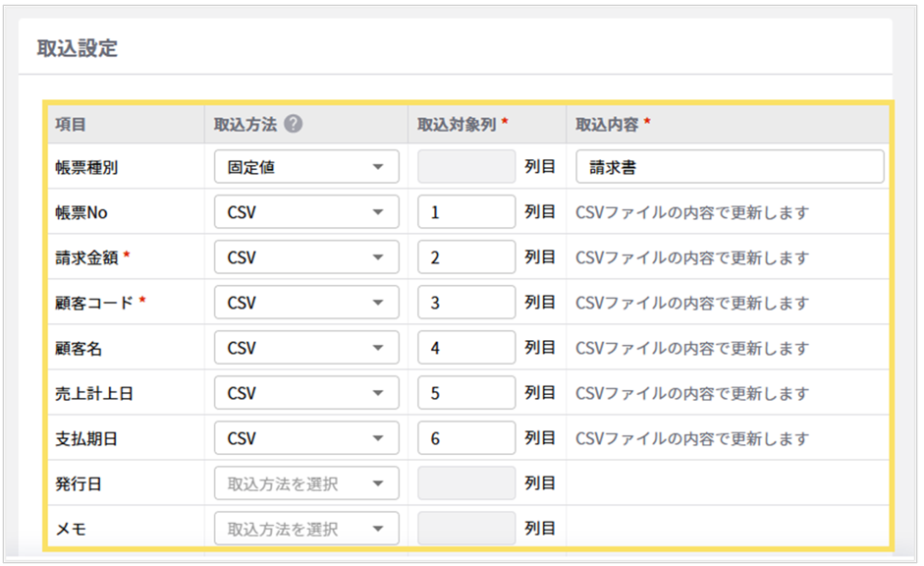Viewport: 924px width, 566px height.
Task: Select the 売上計上日 column field showing 5
Action: [465, 392]
